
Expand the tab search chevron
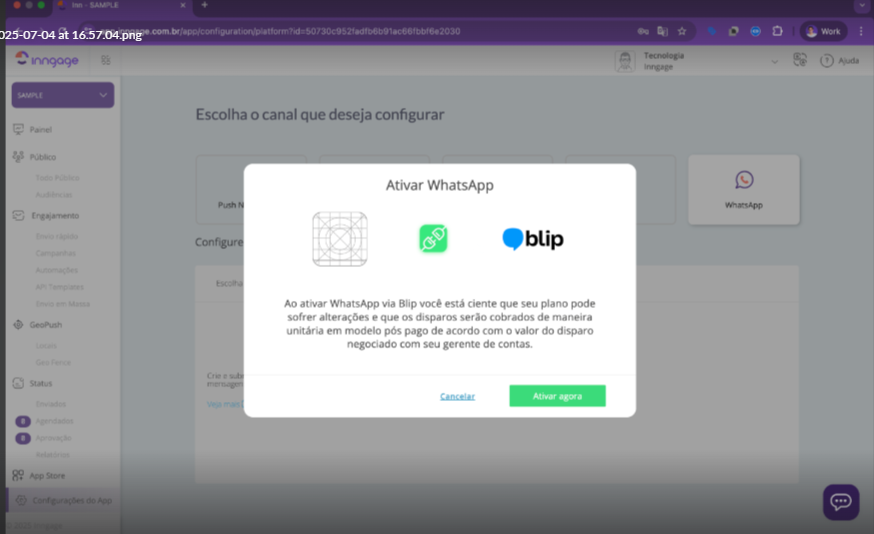862,5
